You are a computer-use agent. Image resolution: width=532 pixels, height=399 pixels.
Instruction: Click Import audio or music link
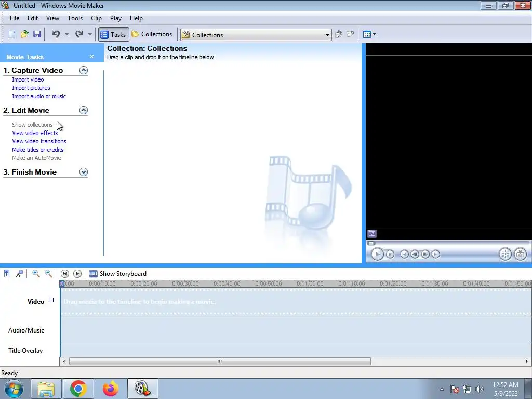tap(39, 96)
